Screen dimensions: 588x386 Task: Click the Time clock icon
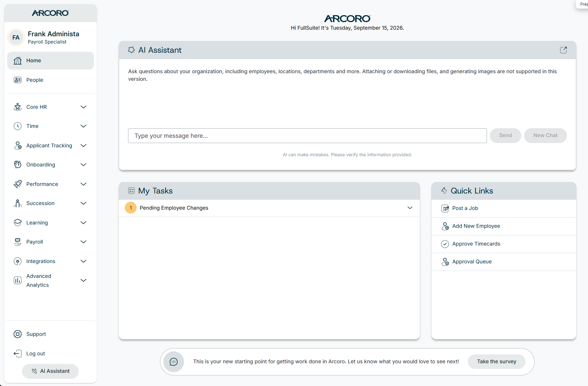[x=17, y=126]
